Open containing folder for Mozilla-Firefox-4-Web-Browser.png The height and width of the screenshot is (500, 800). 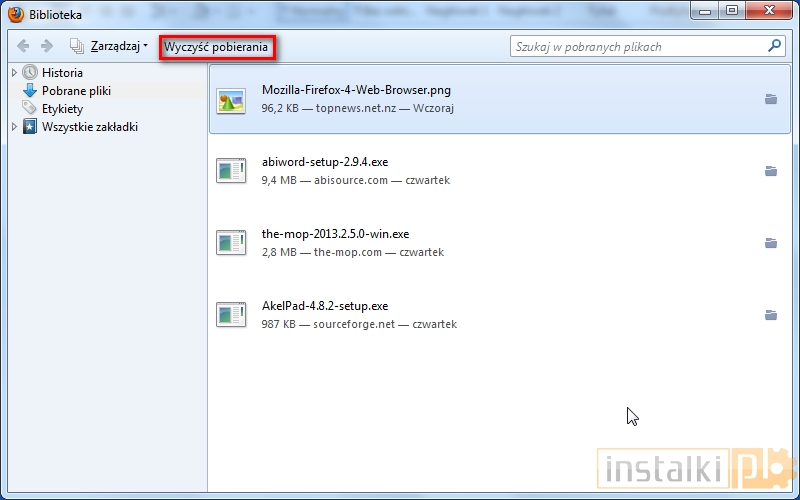pyautogui.click(x=771, y=99)
